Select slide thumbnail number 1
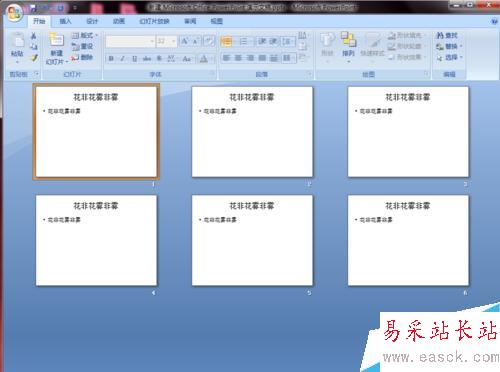500x372 pixels. (x=96, y=132)
